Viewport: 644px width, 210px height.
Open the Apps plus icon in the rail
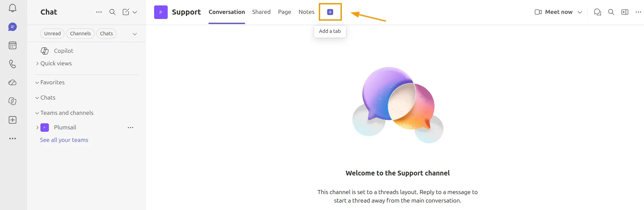13,120
